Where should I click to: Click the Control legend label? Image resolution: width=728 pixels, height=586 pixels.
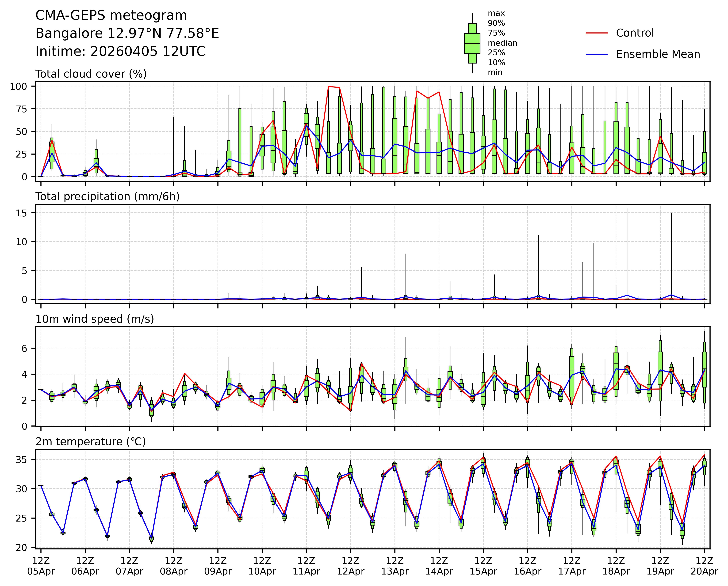pyautogui.click(x=635, y=33)
